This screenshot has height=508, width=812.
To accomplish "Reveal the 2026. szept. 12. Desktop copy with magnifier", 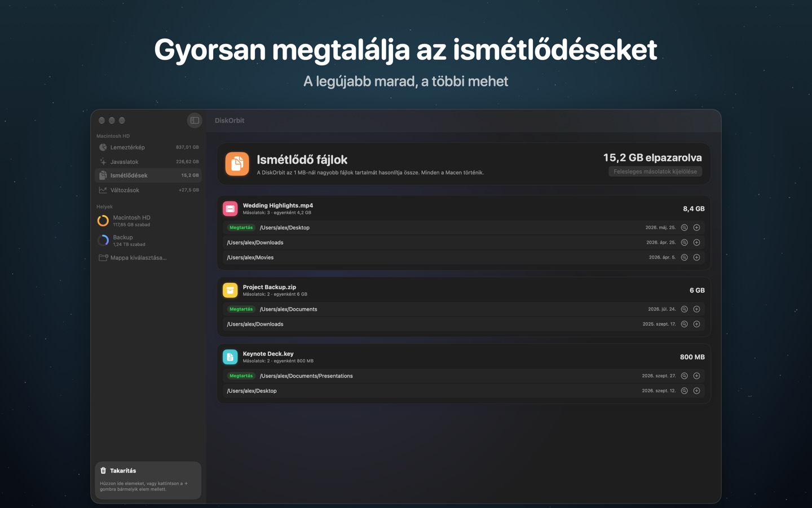I will pos(684,391).
